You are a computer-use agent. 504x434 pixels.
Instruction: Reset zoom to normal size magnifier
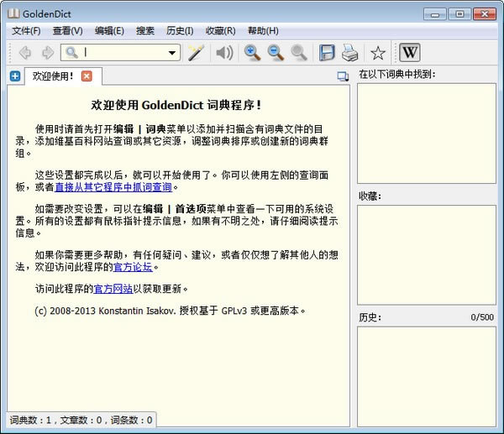coord(298,53)
